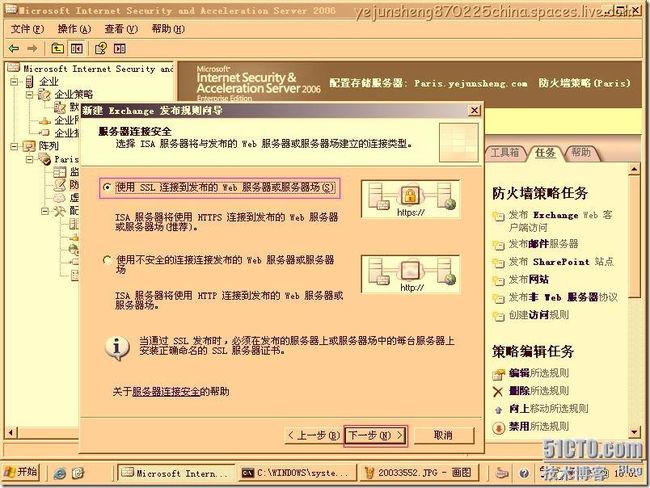Viewport: 650px width, 488px height.
Task: Click tree pane horizontal scroll left arrow
Action: (11, 433)
